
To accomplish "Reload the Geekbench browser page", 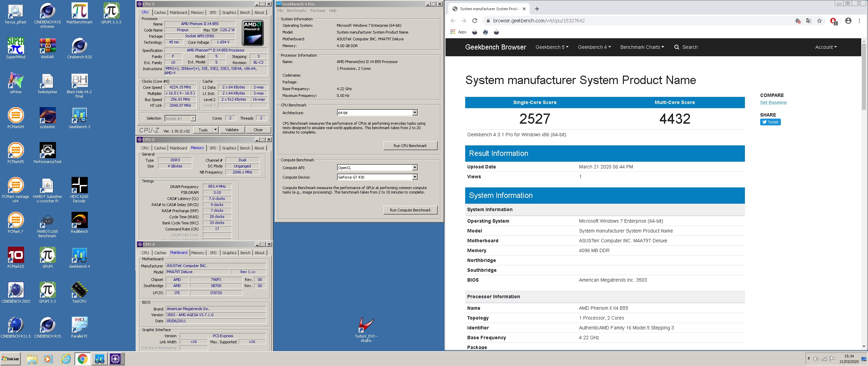I will [x=475, y=21].
